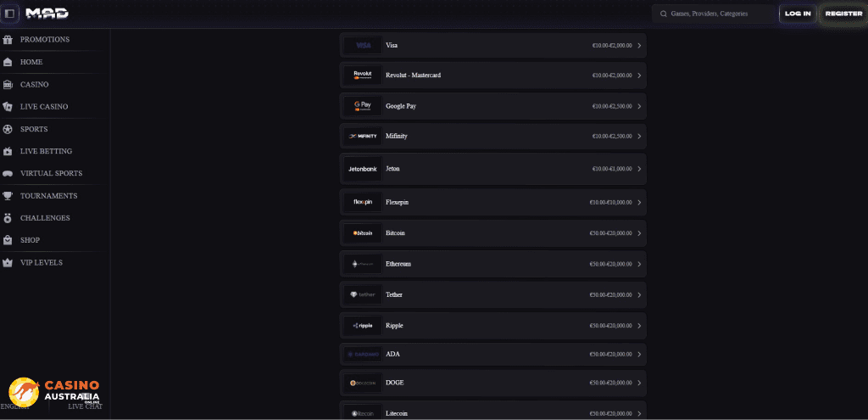Expand the Flexepin row chevron

639,202
